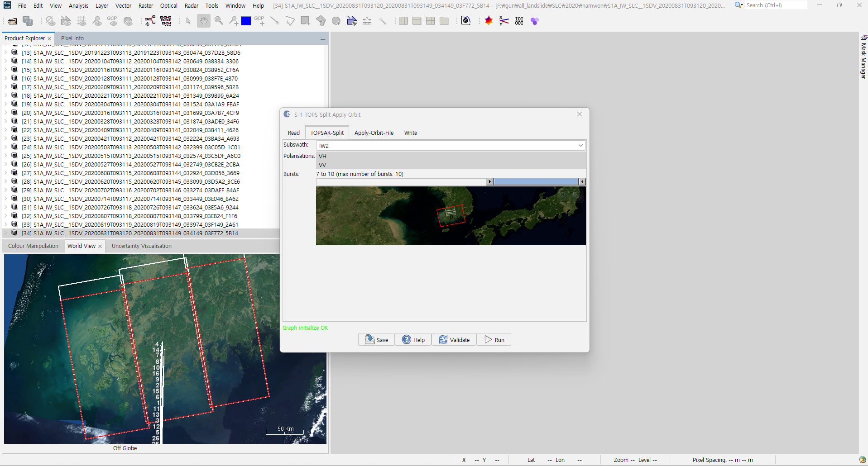Click the binary 101 toolbar icon
Screen dimensions: 868x466
click(x=519, y=21)
